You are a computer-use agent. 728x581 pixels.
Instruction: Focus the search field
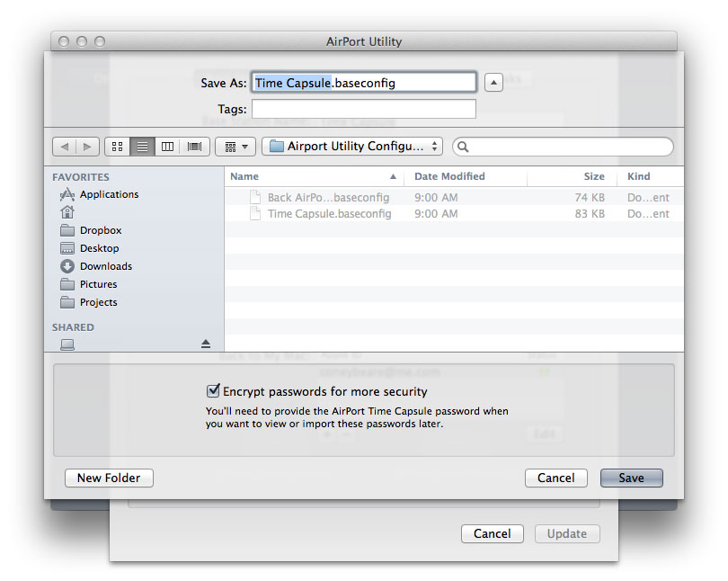click(x=563, y=147)
